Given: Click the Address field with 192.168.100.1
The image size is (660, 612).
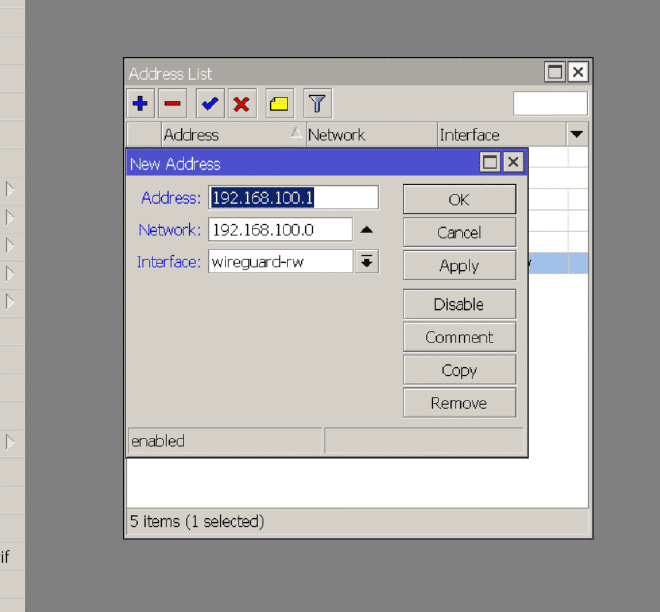Looking at the screenshot, I should [293, 197].
